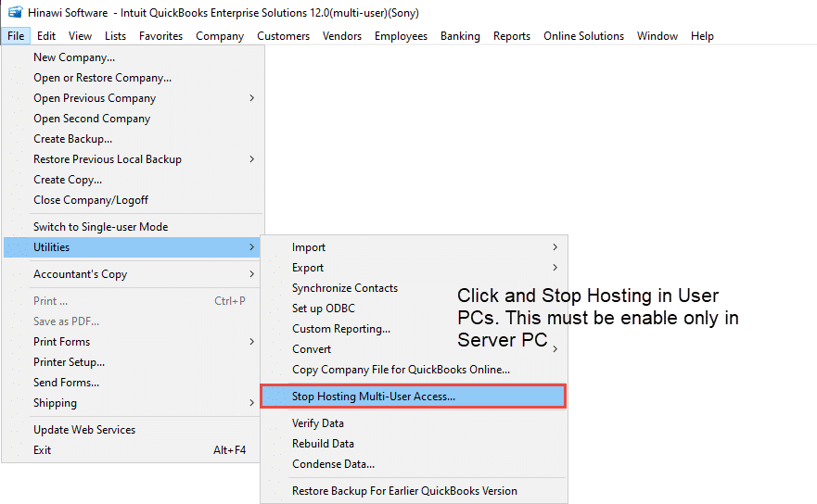Click the QuickBooks app icon in title bar
817x504 pixels.
[x=16, y=12]
